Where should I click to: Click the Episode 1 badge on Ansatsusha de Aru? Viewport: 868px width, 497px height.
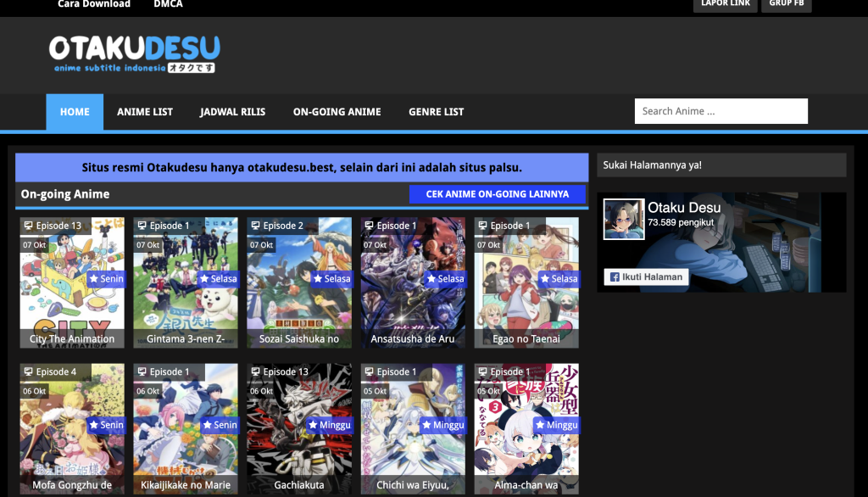pos(390,226)
